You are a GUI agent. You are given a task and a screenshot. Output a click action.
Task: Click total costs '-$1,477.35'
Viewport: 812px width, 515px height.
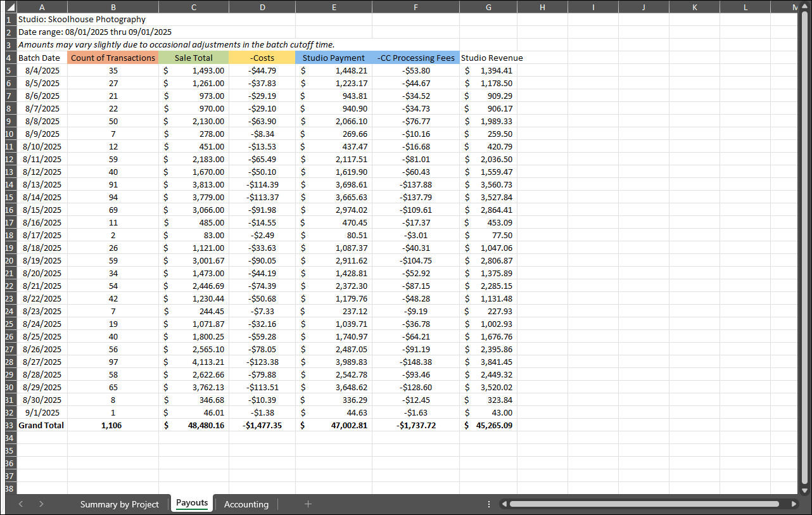point(262,425)
